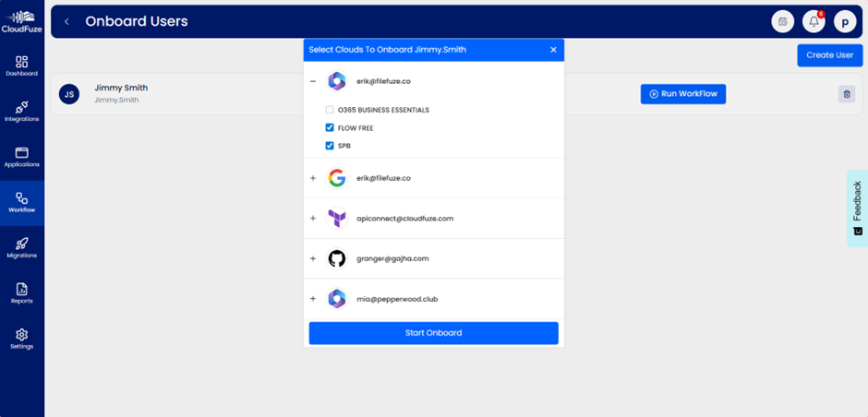Enable the O365 Business Essentials checkbox

coord(330,110)
